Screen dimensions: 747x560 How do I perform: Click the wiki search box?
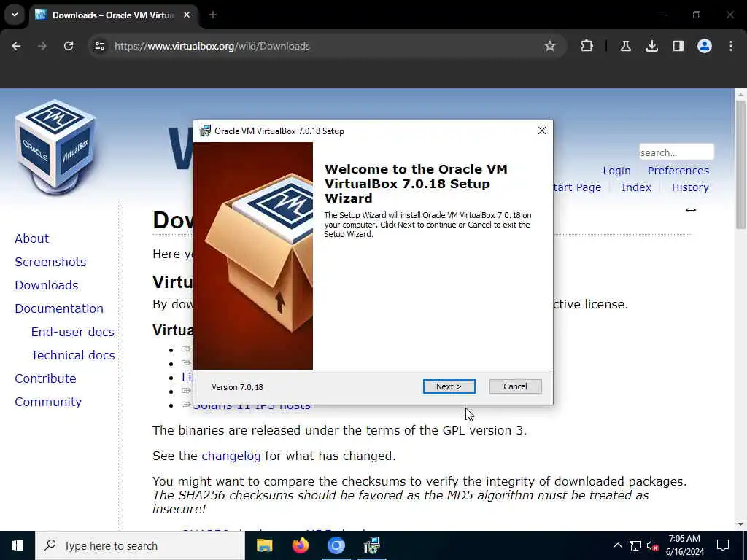tap(676, 152)
